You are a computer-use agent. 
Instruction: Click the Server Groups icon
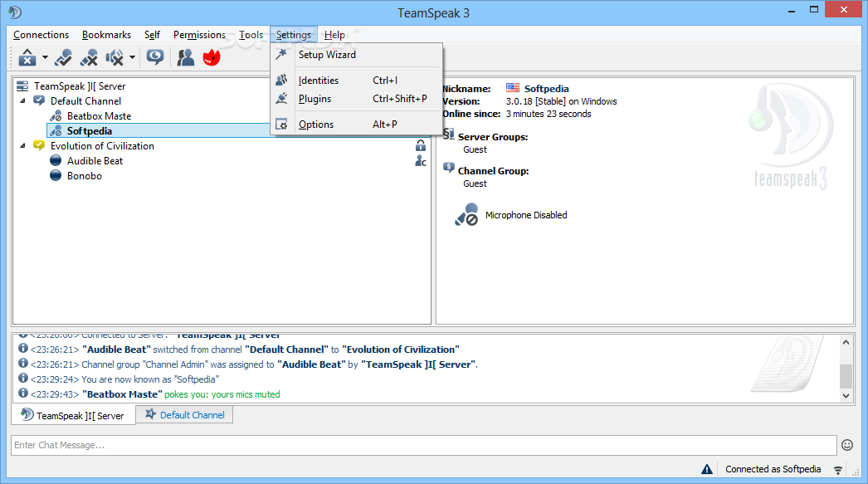pyautogui.click(x=448, y=134)
